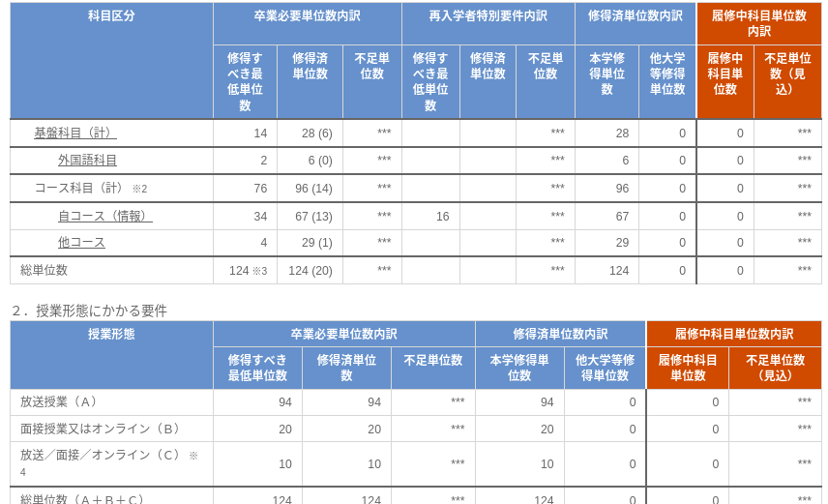Open the 外国語科目 link
The height and width of the screenshot is (504, 828).
87,160
